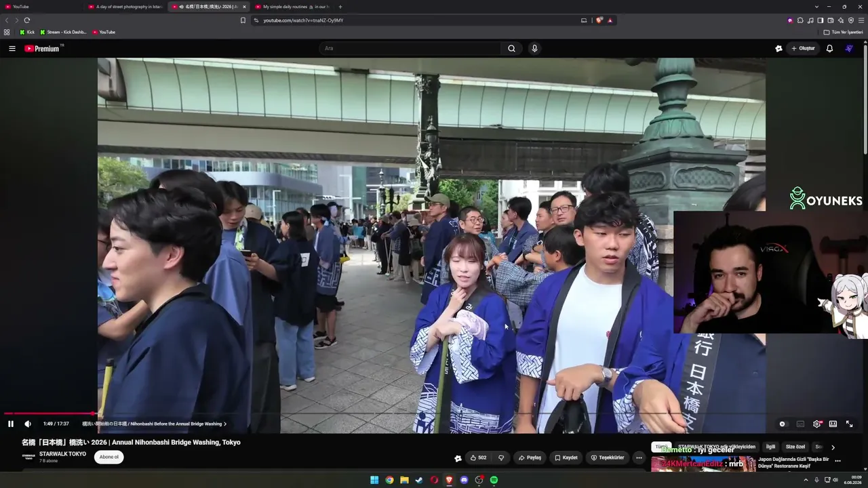This screenshot has height=488, width=868.
Task: Open the Paylaş share dialog
Action: (x=530, y=457)
